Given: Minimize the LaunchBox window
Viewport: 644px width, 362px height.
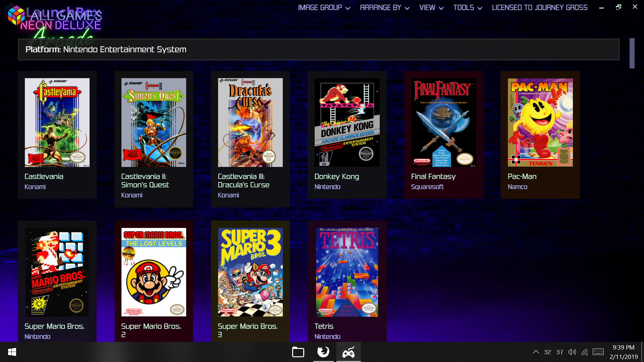Looking at the screenshot, I should (601, 7).
